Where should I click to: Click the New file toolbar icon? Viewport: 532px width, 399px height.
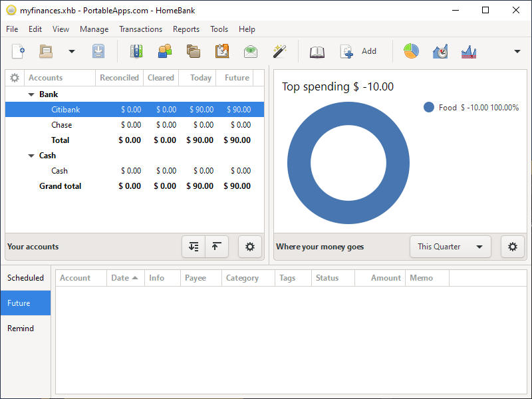pos(19,51)
